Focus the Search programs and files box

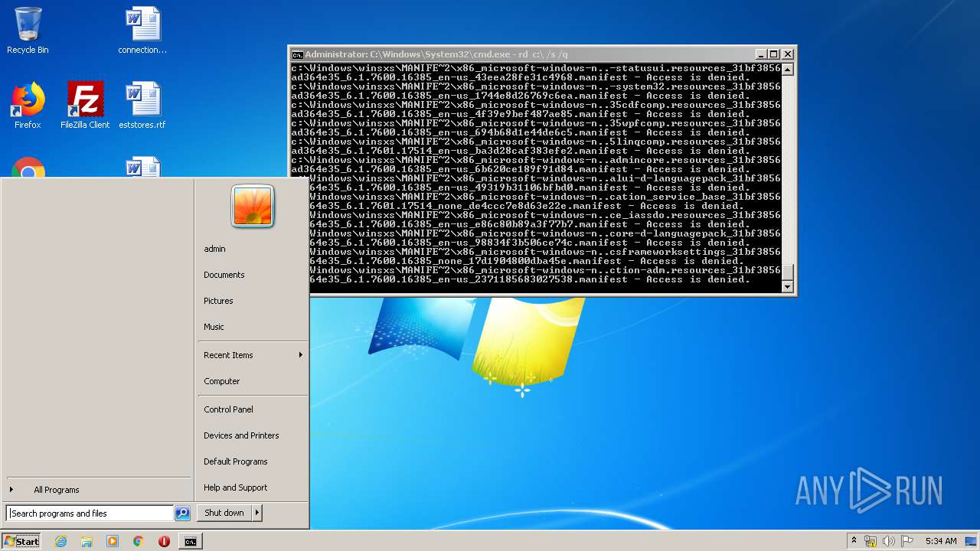pos(90,514)
